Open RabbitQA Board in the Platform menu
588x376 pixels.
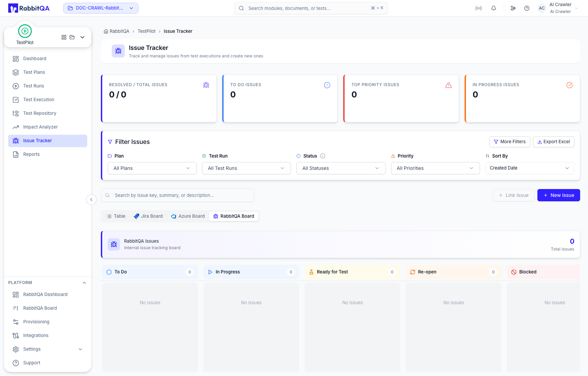(48, 308)
